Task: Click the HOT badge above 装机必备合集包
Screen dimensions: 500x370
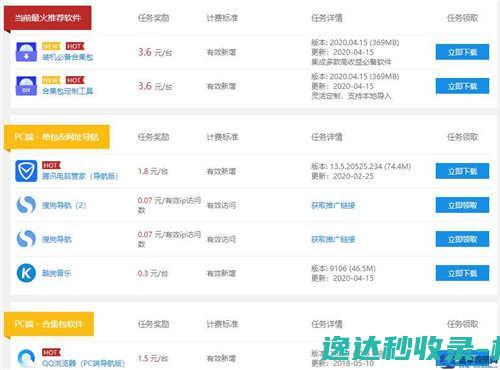Action: click(x=75, y=46)
